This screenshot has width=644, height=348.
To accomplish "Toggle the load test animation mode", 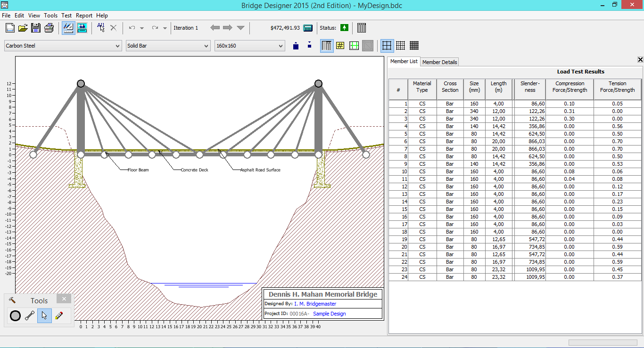I will pos(82,28).
